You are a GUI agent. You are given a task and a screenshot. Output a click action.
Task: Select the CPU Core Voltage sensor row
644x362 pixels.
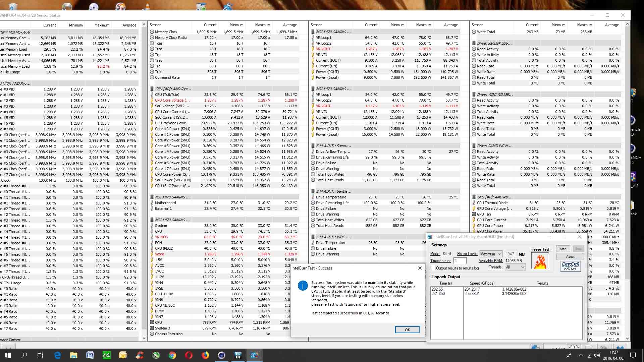pyautogui.click(x=224, y=100)
